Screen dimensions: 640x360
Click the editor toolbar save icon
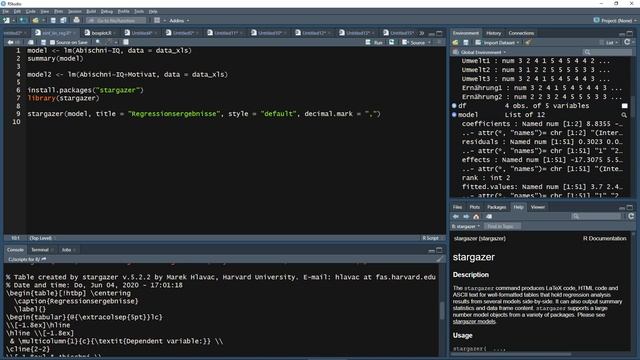coord(43,42)
